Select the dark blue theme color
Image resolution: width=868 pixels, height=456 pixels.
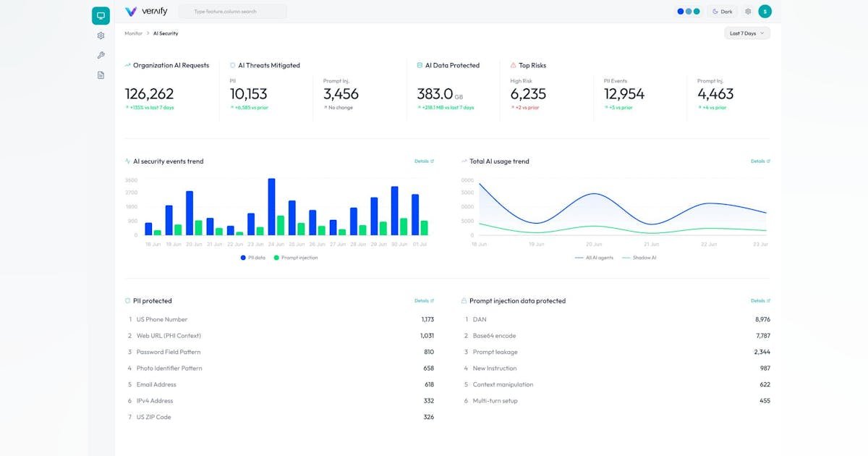(680, 12)
